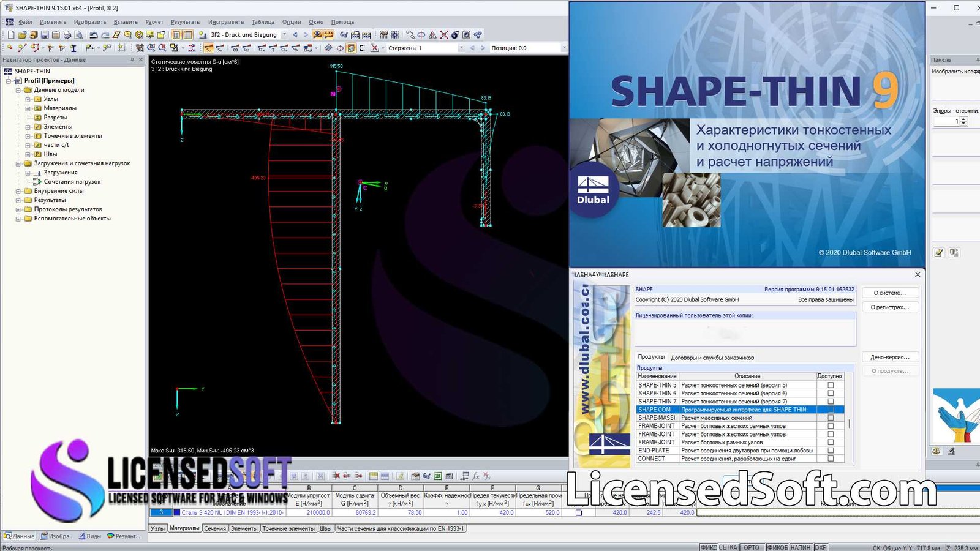This screenshot has width=980, height=551.
Task: Toggle ОРТО mode in the status bar
Action: pos(752,547)
